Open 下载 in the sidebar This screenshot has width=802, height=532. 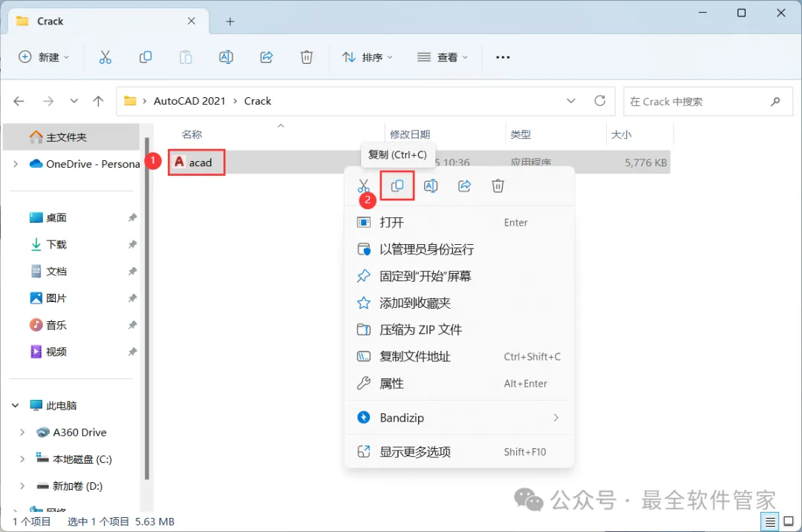click(x=48, y=244)
